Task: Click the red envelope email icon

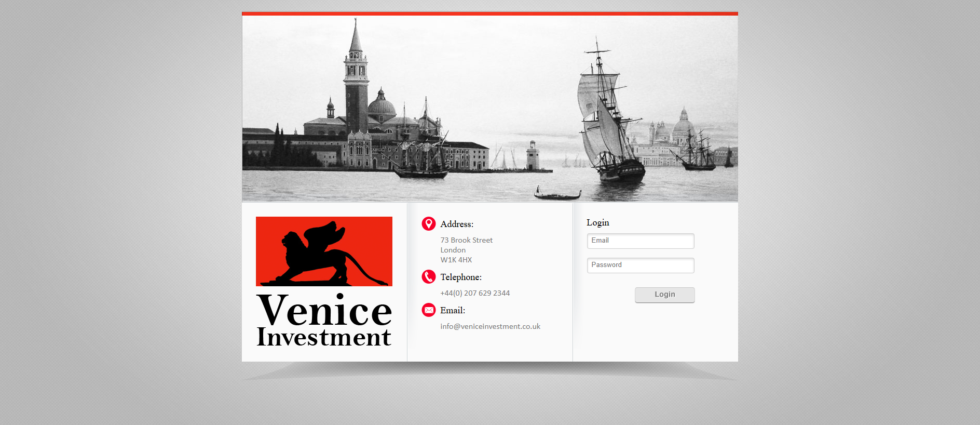Action: [x=429, y=310]
